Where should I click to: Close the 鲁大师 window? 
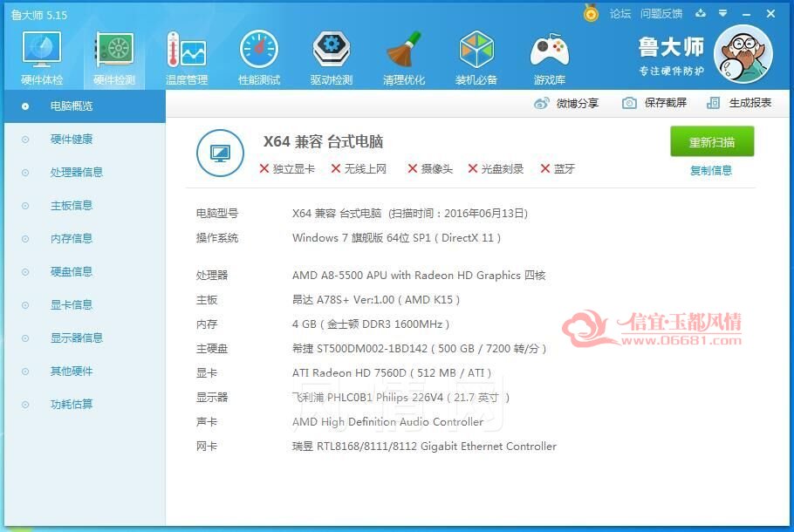click(x=770, y=14)
